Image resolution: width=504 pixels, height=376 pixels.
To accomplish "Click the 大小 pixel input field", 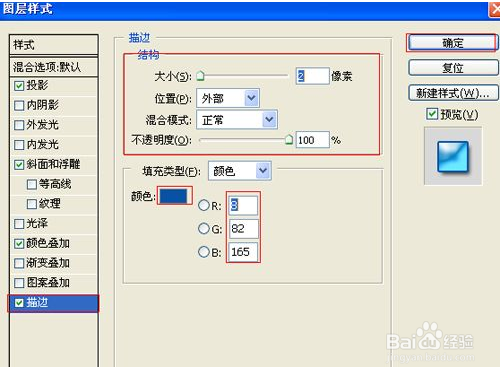I will (312, 76).
